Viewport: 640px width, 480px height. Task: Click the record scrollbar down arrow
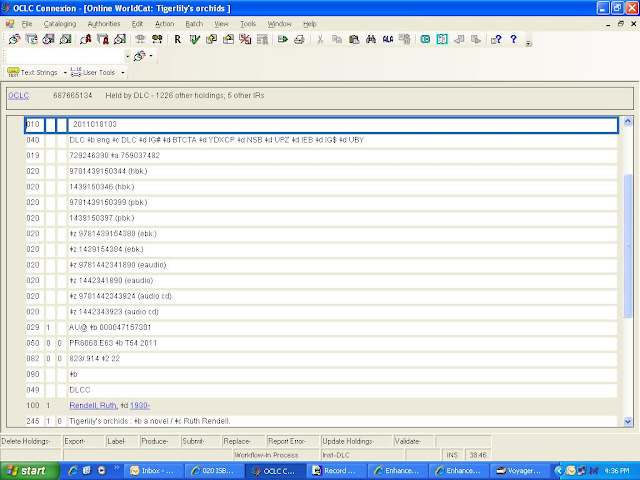628,422
